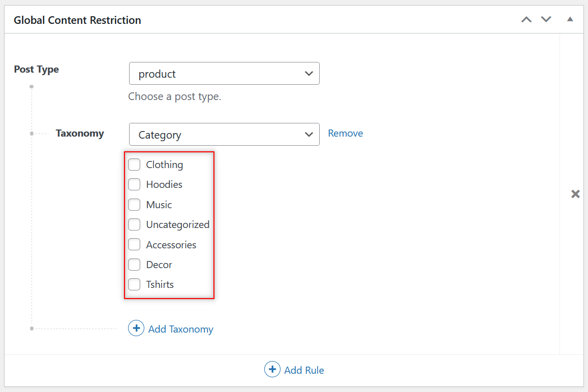Click the Global Content Restriction heading
Screen dimensions: 588x392
click(78, 20)
